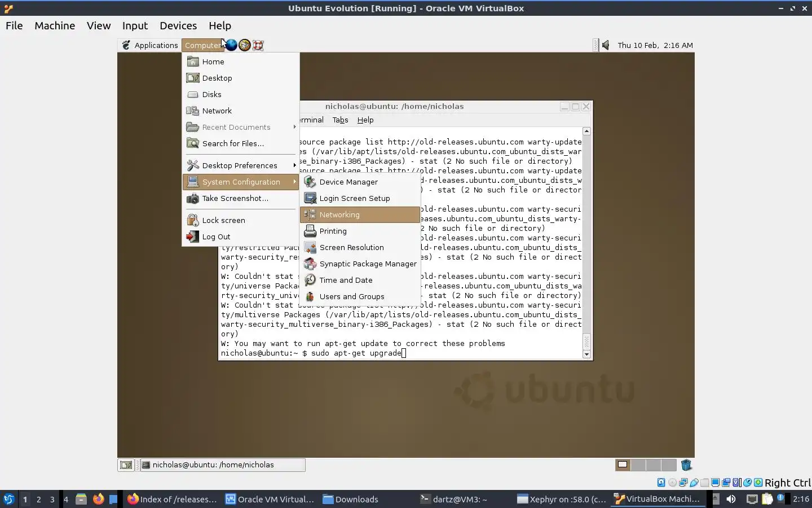Click the host tray eject removable media icon
The width and height of the screenshot is (812, 508).
click(716, 499)
